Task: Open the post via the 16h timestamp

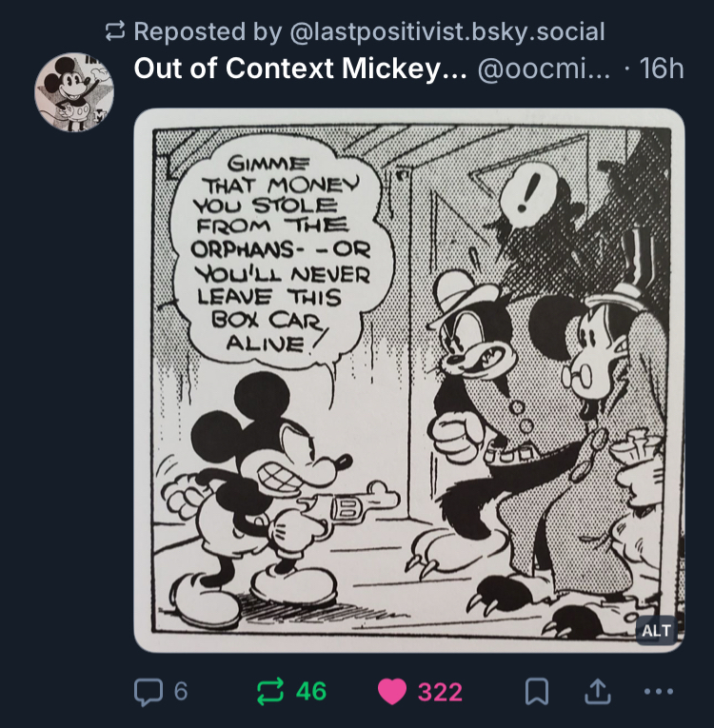Action: pyautogui.click(x=662, y=69)
